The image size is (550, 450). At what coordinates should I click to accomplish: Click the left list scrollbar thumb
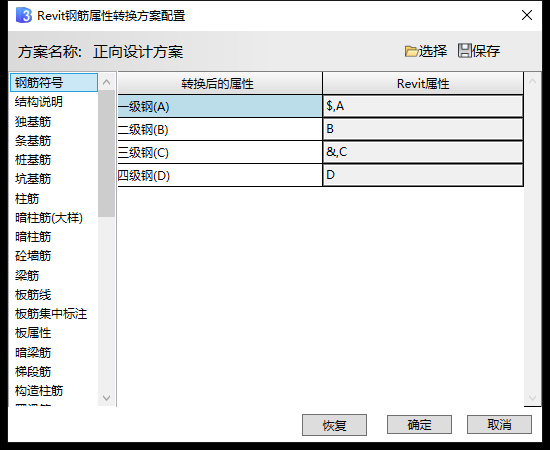click(x=107, y=154)
